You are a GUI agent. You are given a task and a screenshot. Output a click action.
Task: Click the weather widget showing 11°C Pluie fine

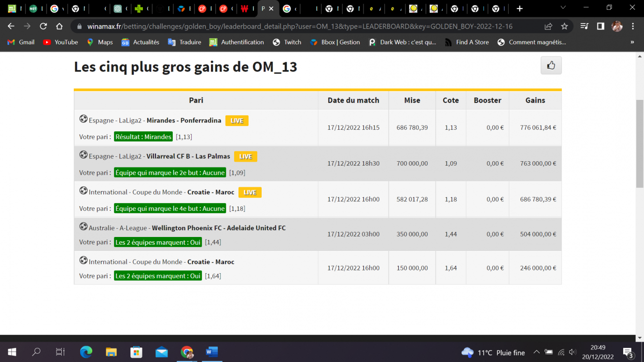point(493,352)
